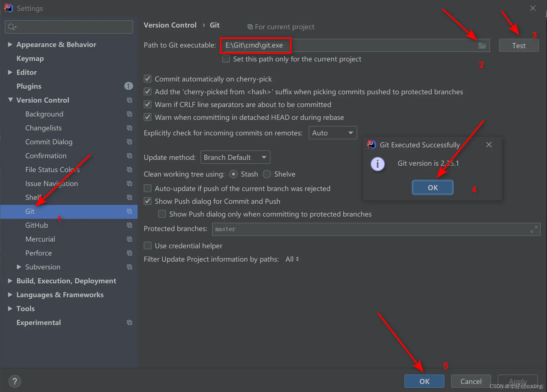Select Mercurial in settings tree
Viewport: 547px width, 392px height.
click(x=40, y=239)
